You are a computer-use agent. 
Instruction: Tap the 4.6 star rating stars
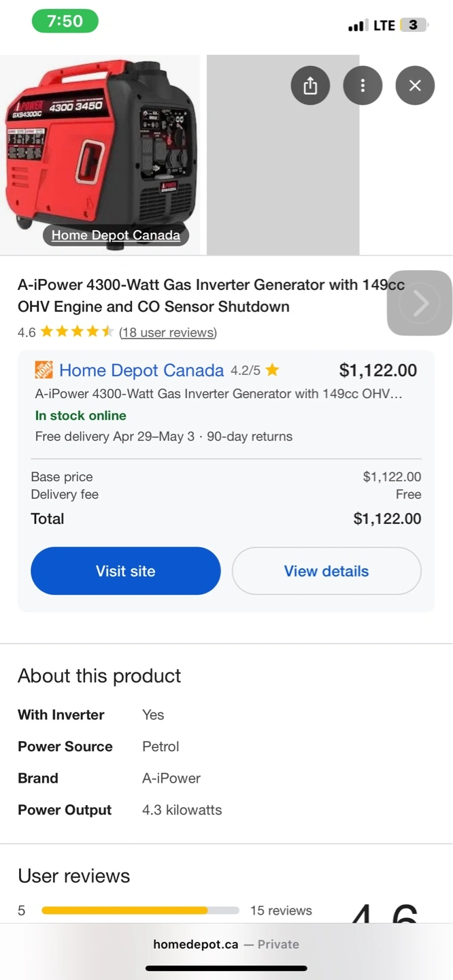click(77, 332)
